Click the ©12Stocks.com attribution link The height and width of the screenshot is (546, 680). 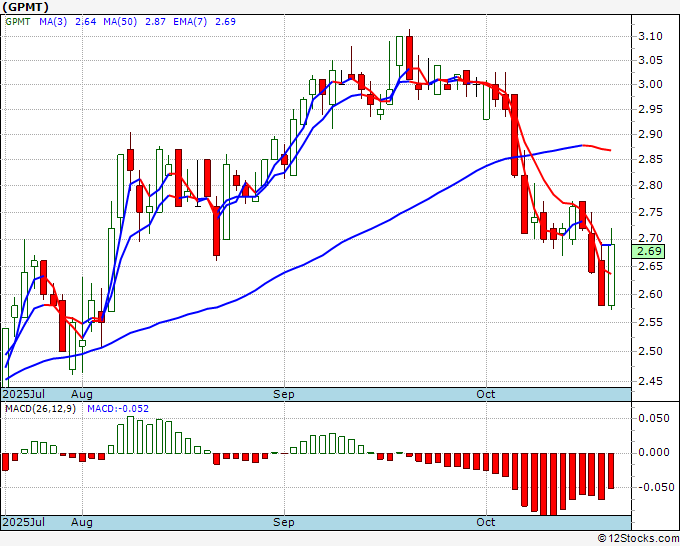638,539
